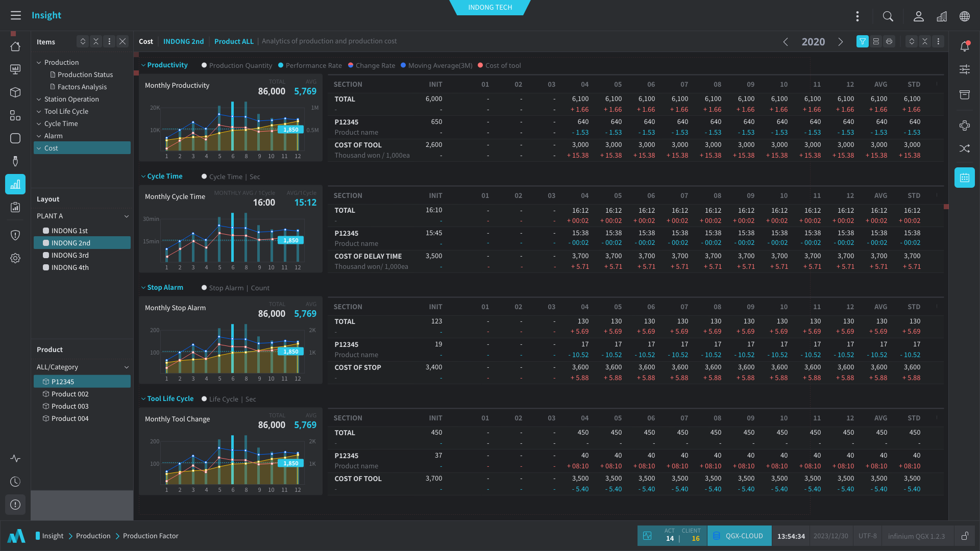Screen dimensions: 980x551
Task: Click the print icon in toolbar
Action: click(x=889, y=41)
